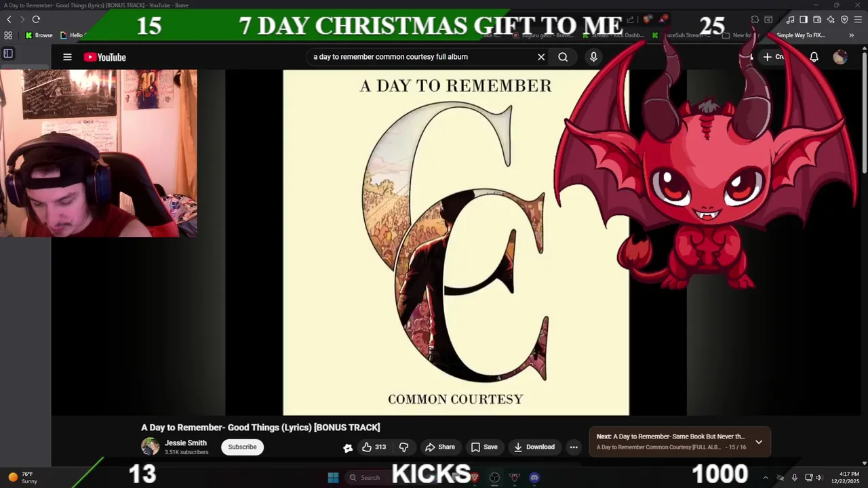Subscribe to Jessie Smith channel
The height and width of the screenshot is (488, 868).
242,447
